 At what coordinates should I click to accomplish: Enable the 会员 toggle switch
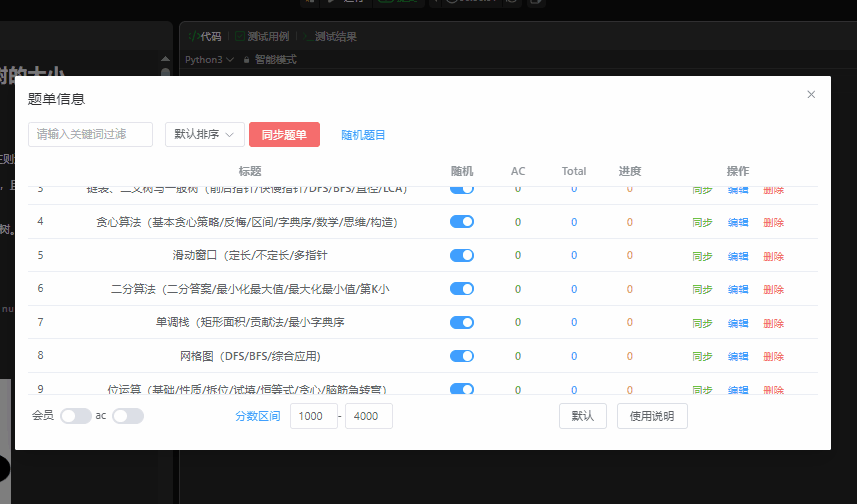click(75, 416)
